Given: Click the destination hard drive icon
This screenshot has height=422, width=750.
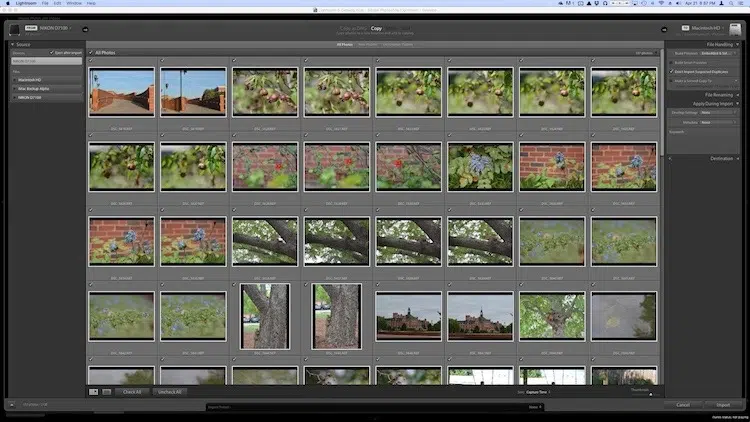Looking at the screenshot, I should (x=735, y=29).
